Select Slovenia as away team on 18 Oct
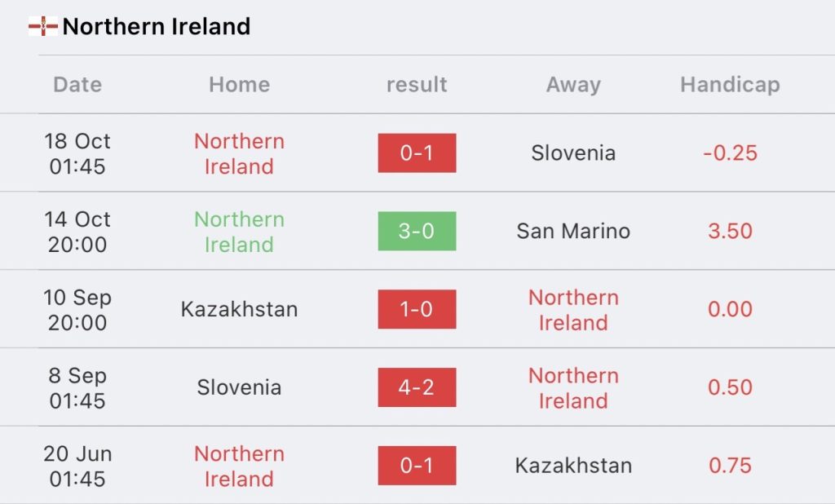835x504 pixels. point(573,153)
